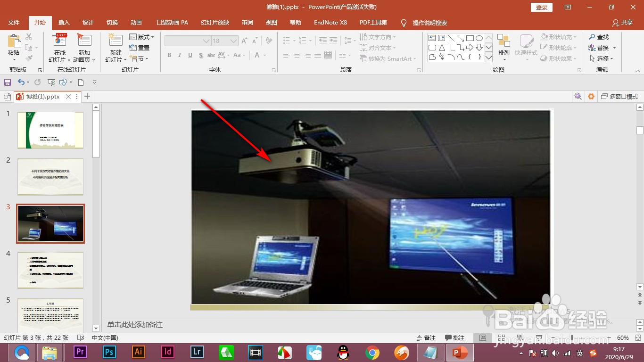The width and height of the screenshot is (644, 362).
Task: Toggle Underline formatting
Action: pyautogui.click(x=190, y=55)
